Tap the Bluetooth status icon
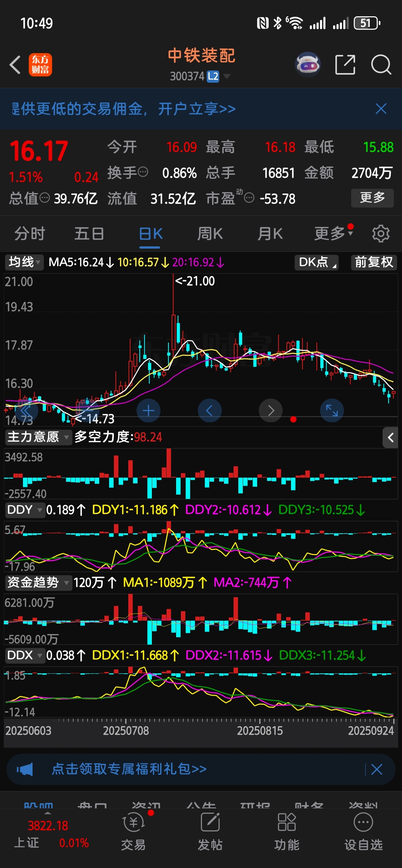402x868 pixels. tap(277, 23)
